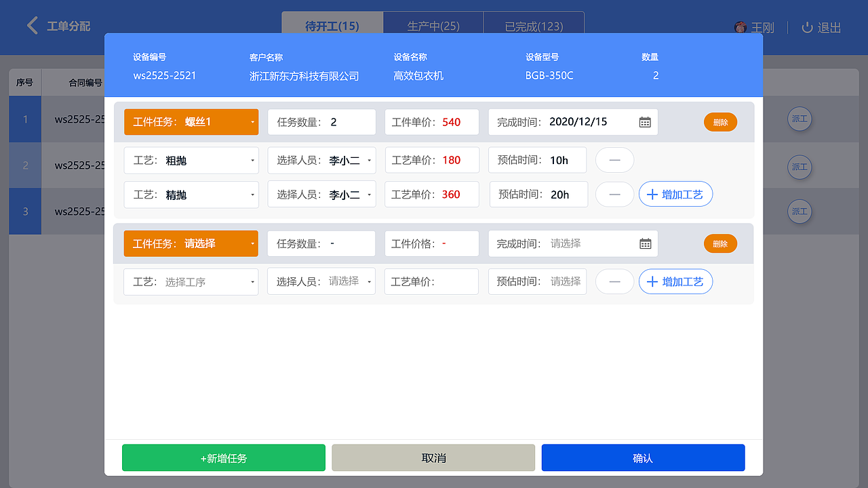The image size is (868, 488).
Task: Click the 取消 button
Action: pos(433,457)
